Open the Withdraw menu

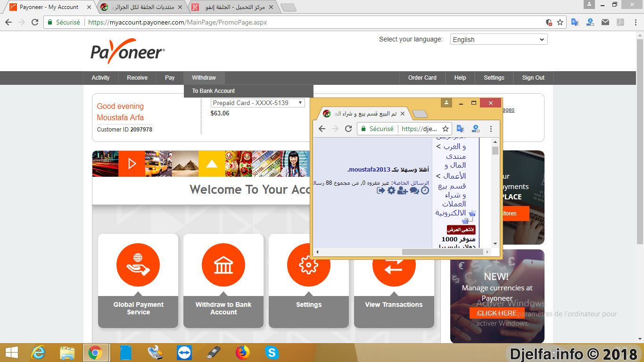(x=204, y=78)
